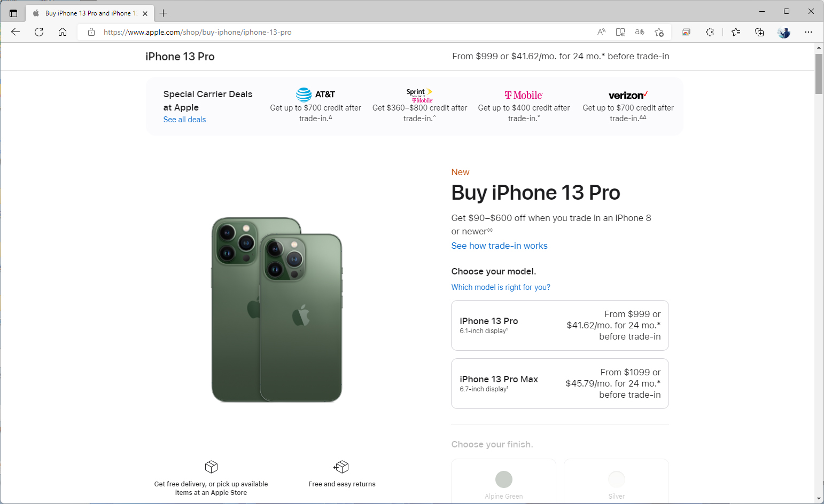The width and height of the screenshot is (824, 504).
Task: Open See how trade-in works
Action: click(x=499, y=246)
